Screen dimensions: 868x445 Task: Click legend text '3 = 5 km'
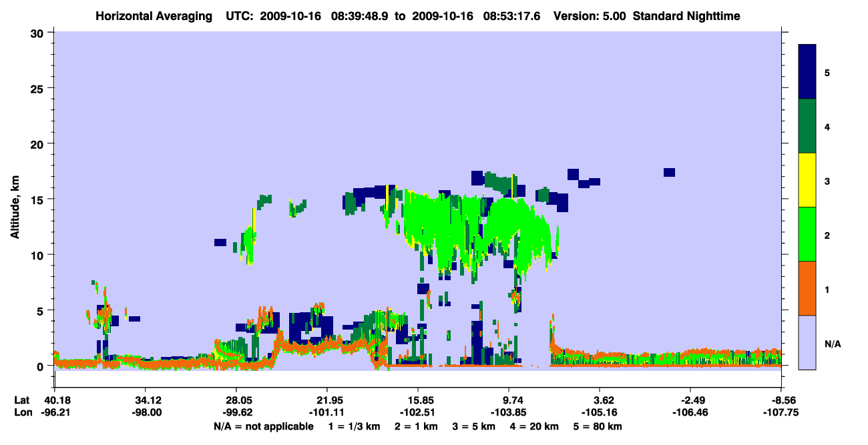pos(474,426)
